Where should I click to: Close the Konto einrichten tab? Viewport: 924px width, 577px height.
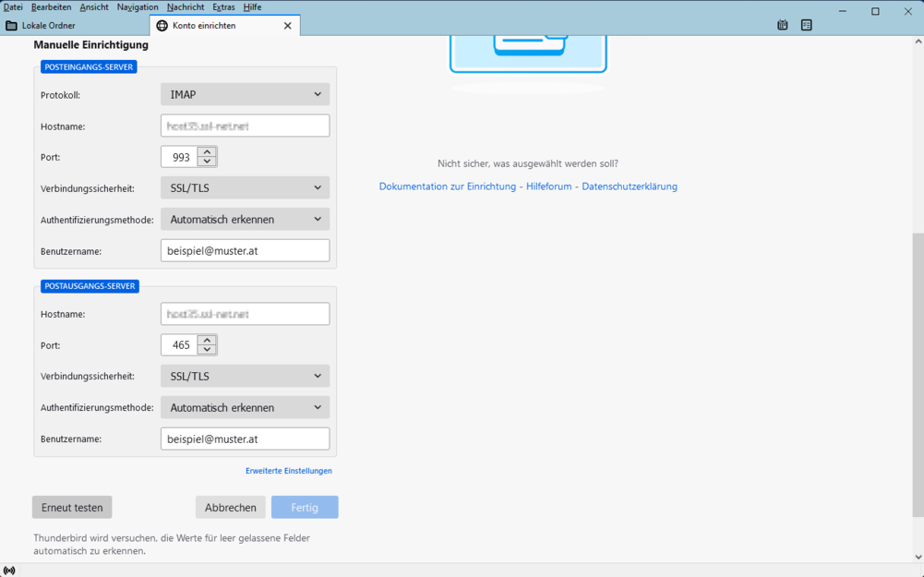pyautogui.click(x=287, y=26)
